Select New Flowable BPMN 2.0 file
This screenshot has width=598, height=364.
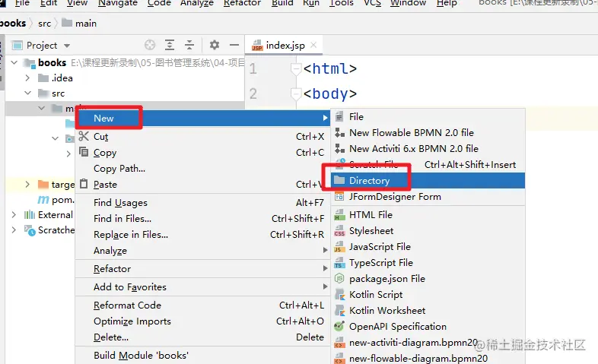[x=428, y=132]
